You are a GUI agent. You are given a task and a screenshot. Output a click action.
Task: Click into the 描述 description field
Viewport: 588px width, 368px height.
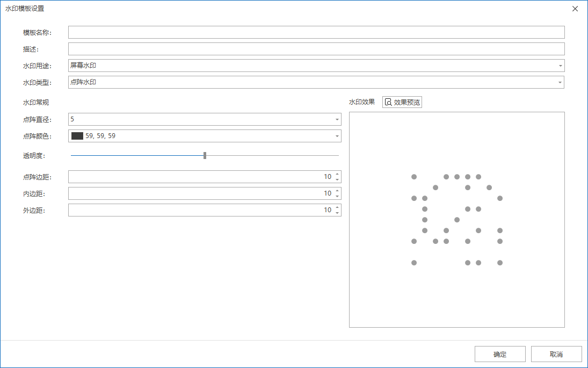(316, 49)
